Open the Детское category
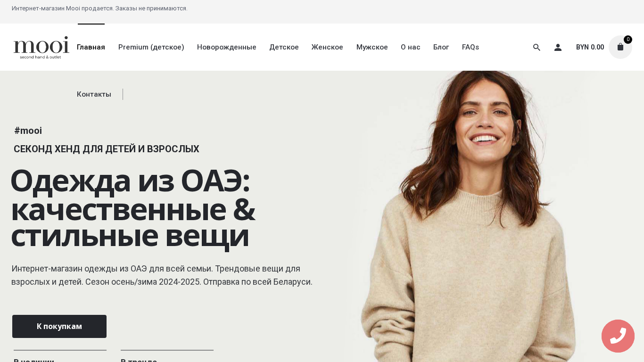Viewport: 644px width, 362px height. 284,47
